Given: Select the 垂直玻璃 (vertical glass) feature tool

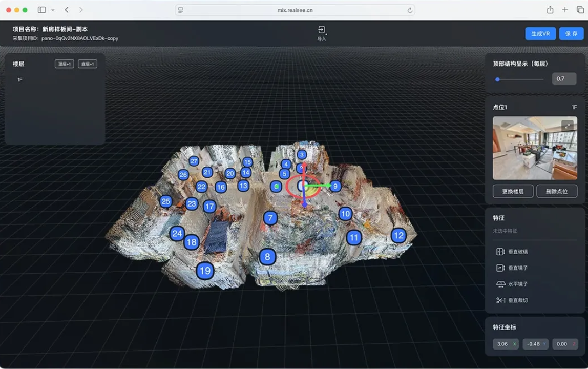Looking at the screenshot, I should pyautogui.click(x=514, y=251).
